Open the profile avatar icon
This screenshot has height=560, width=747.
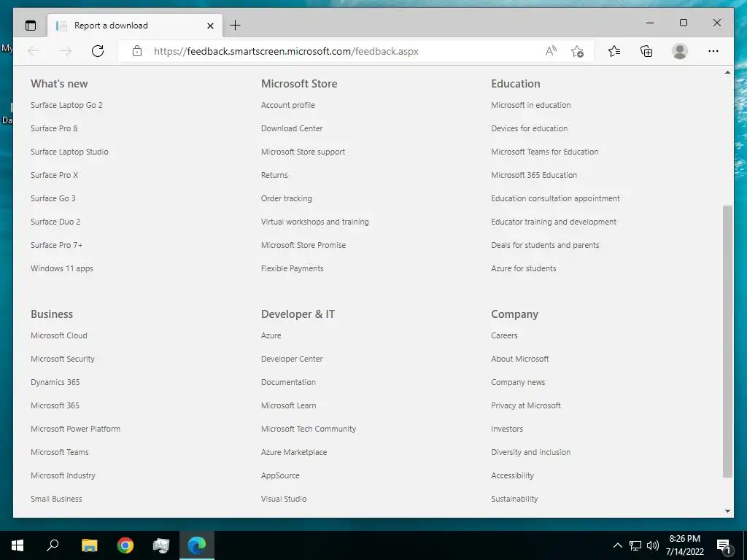click(x=680, y=51)
